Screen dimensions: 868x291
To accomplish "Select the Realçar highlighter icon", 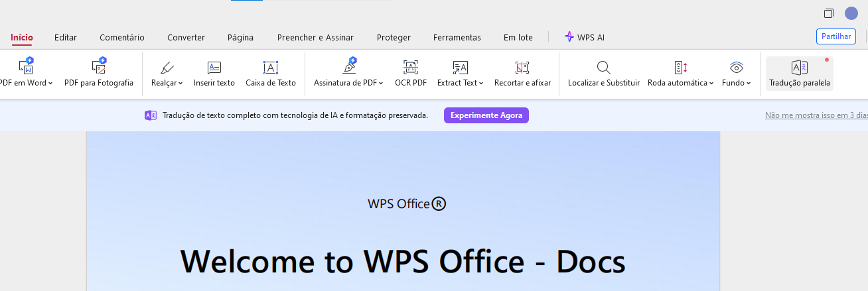I will click(x=167, y=67).
